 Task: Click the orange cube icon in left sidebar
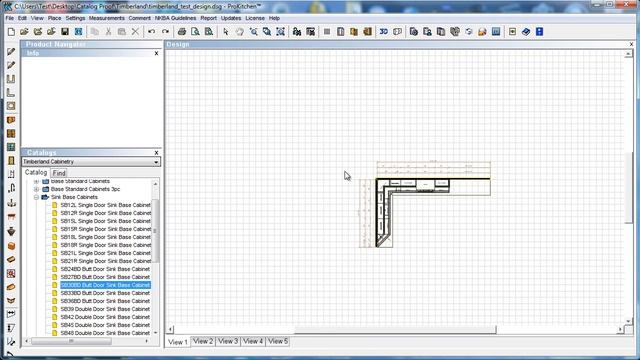[11, 246]
